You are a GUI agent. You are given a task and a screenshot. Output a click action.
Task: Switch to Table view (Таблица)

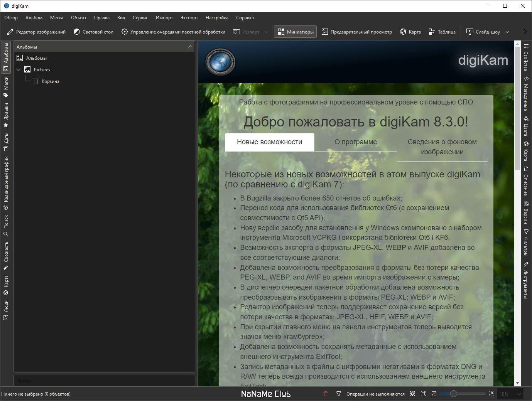(442, 32)
